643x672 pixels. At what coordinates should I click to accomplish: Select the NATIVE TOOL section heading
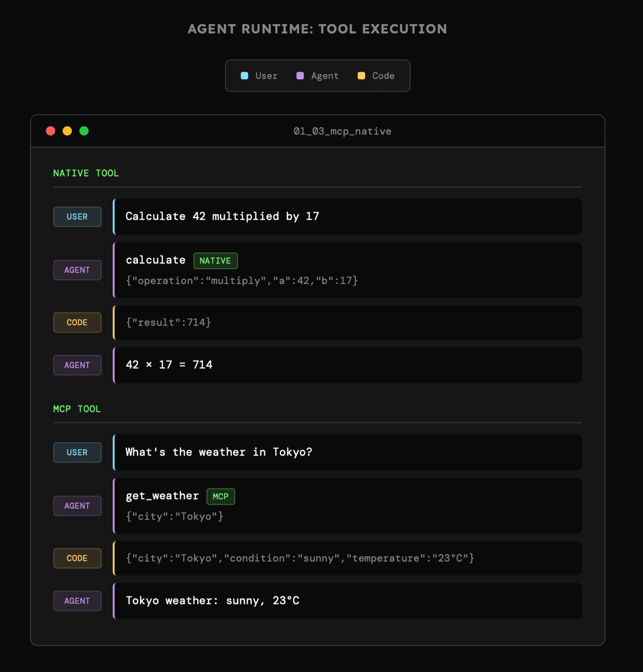86,173
